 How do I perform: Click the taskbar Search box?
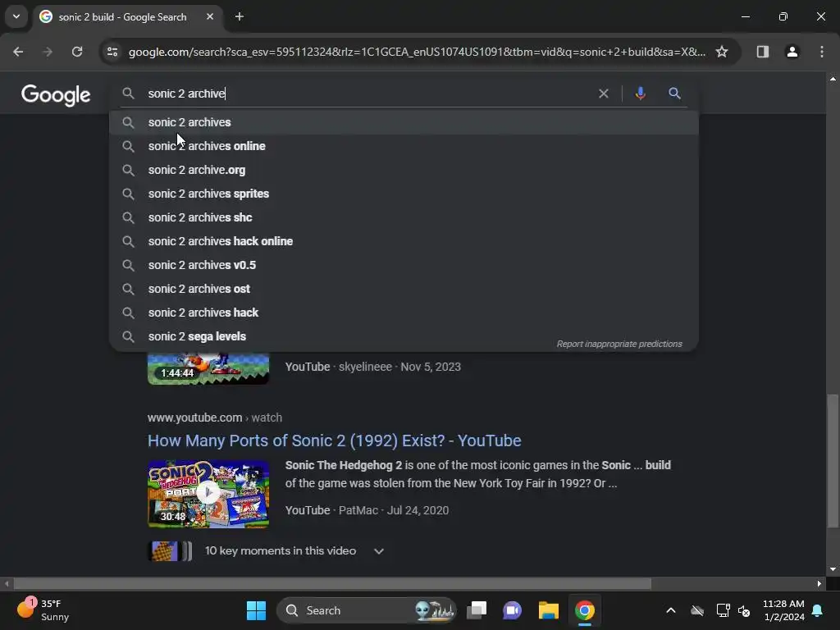coord(367,610)
